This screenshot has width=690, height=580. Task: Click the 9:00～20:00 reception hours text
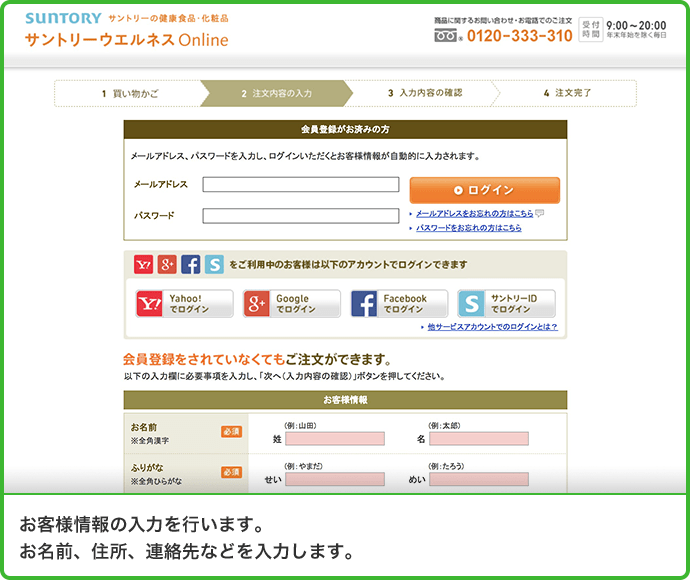click(x=636, y=25)
